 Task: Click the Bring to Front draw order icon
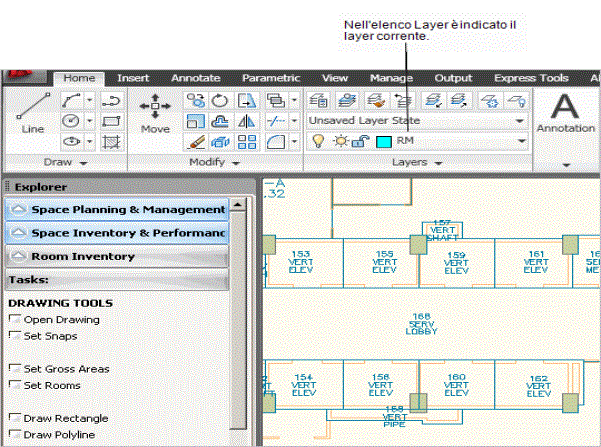click(276, 101)
